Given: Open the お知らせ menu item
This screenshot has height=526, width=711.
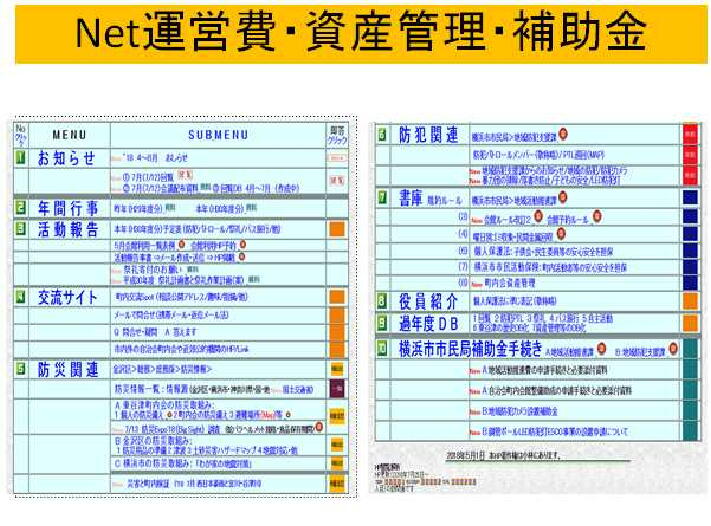Looking at the screenshot, I should click(x=66, y=158).
